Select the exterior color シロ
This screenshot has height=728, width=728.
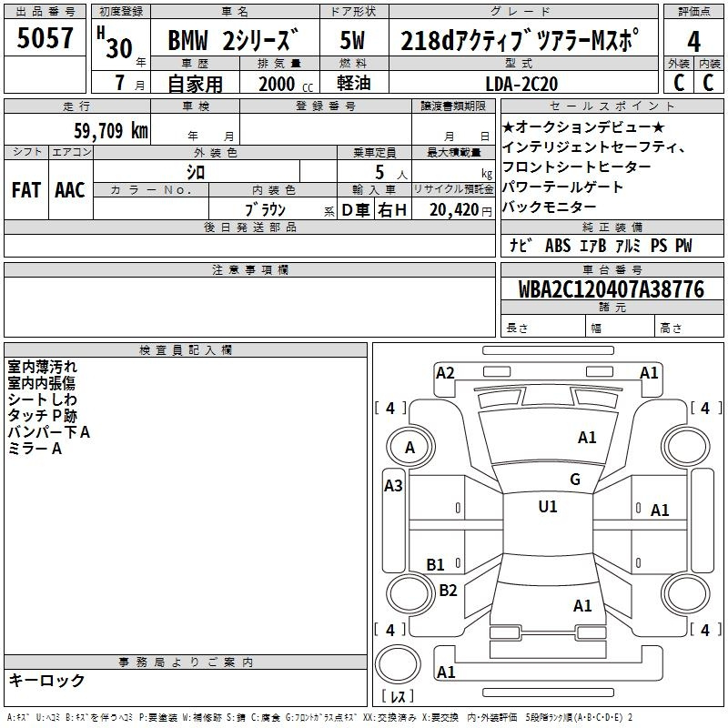tap(196, 172)
